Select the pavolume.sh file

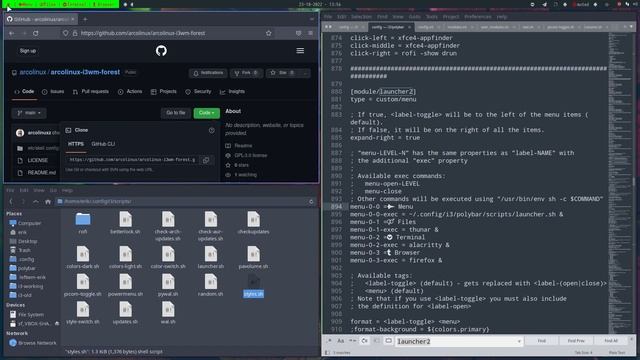tap(253, 258)
